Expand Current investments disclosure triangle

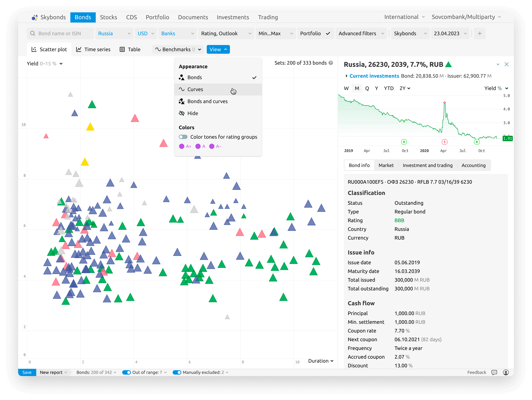coord(346,76)
